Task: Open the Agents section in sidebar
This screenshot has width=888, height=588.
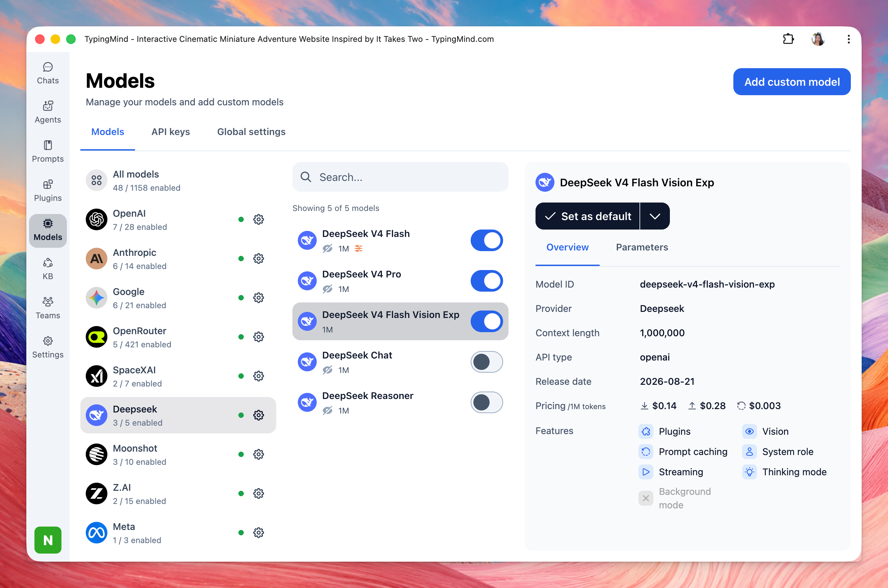Action: click(x=48, y=112)
